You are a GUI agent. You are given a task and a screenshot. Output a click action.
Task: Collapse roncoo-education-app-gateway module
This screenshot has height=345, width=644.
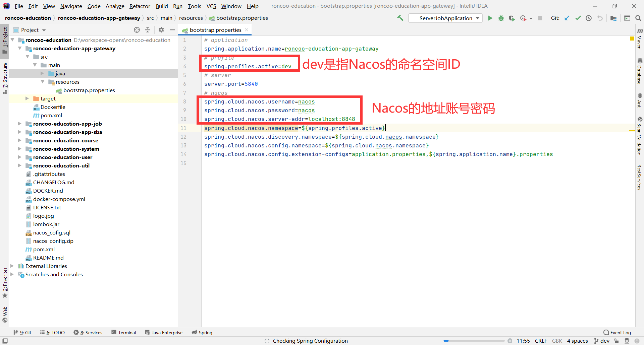coord(20,48)
